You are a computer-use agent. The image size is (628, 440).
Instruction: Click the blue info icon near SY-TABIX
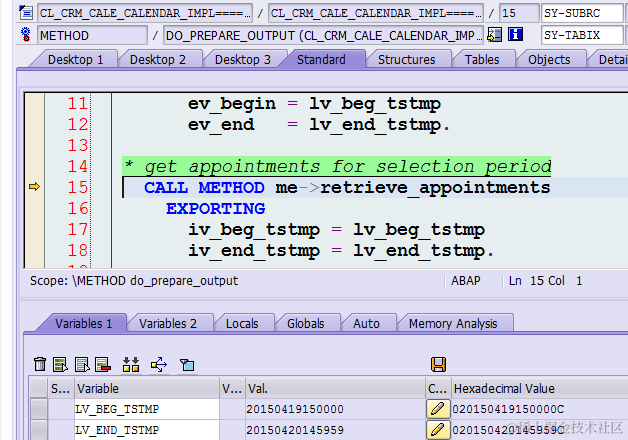click(x=515, y=35)
